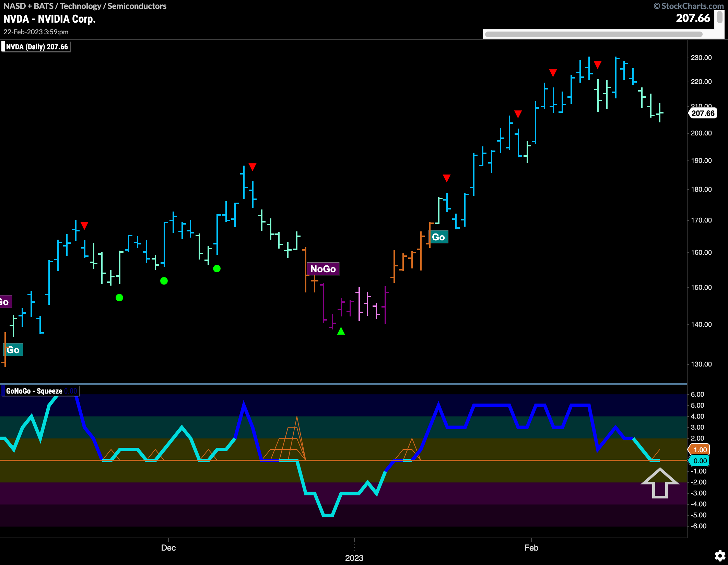Click the purple NoGo signal label
This screenshot has width=728, height=565.
[x=323, y=269]
